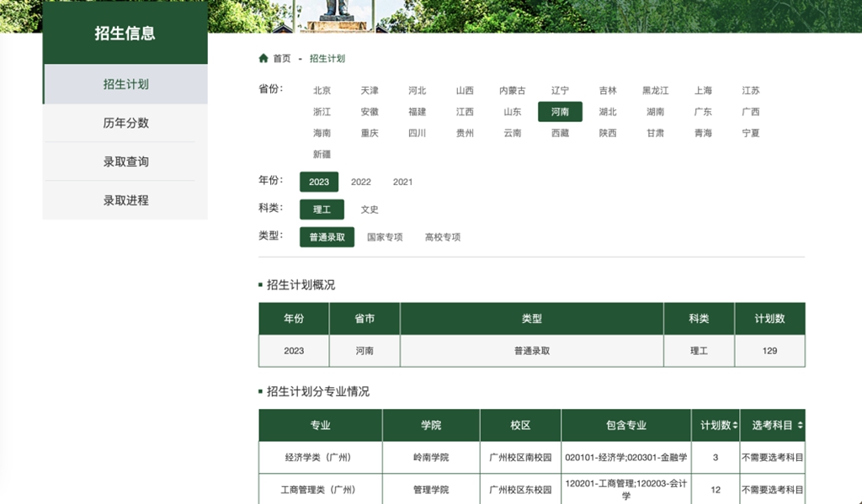
Task: Select the 西藏 province option
Action: 560,133
